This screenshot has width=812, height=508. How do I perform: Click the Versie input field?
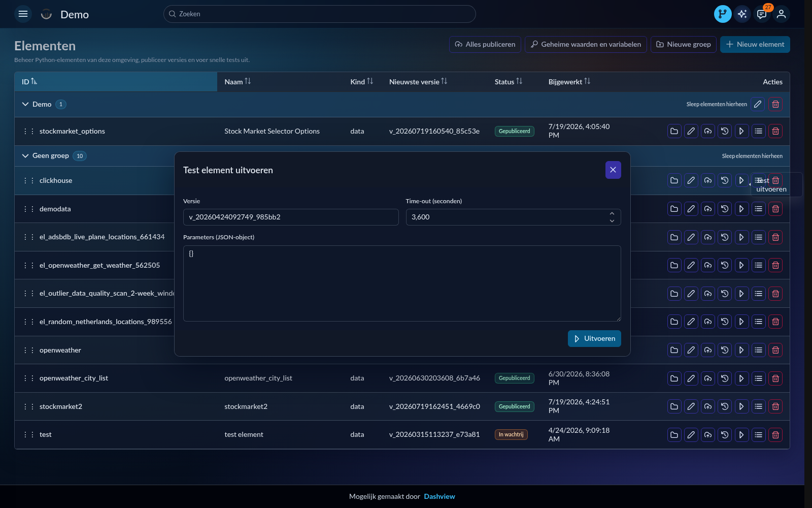[291, 217]
